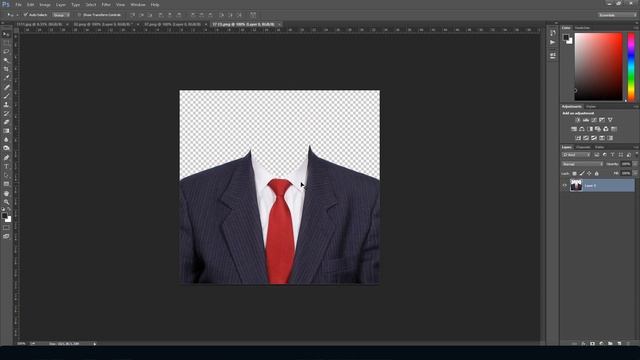Select the Lasso tool
The width and height of the screenshot is (640, 360).
coord(6,52)
